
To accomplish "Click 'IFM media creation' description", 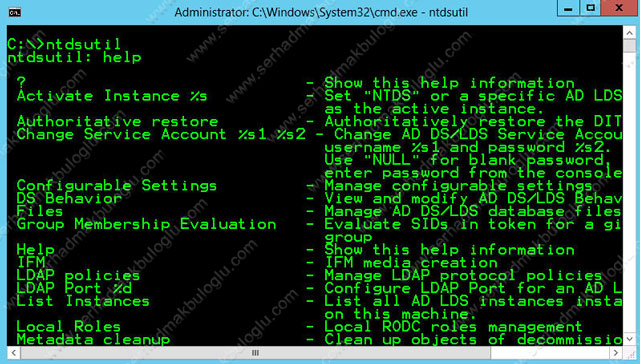I will click(411, 262).
